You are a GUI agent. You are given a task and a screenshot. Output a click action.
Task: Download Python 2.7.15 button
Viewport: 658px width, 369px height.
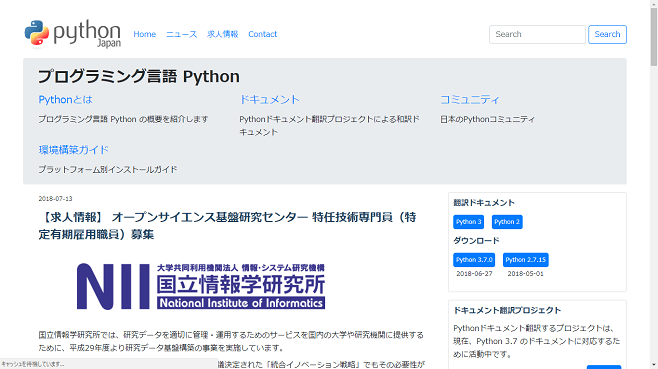pos(525,260)
